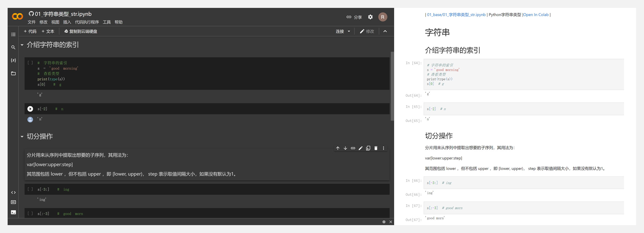Collapse the 介绍字符串的索引 section
The width and height of the screenshot is (644, 233).
22,45
